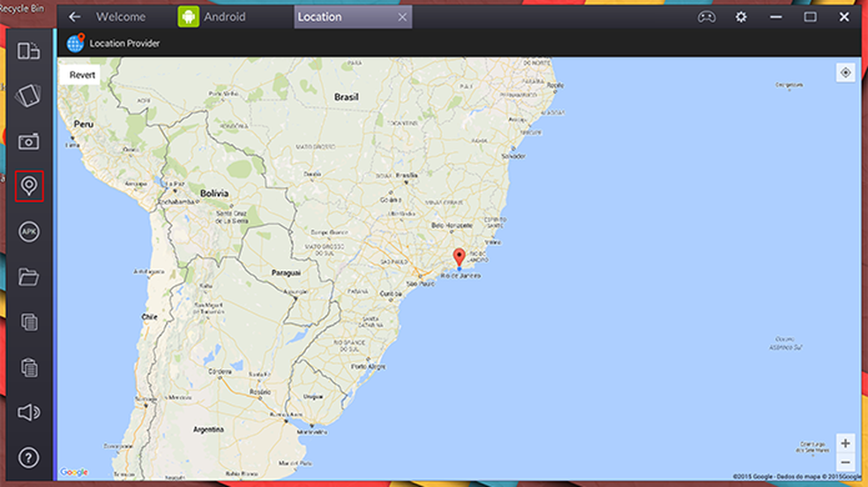868x487 pixels.
Task: Click the Android robot icon
Action: 188,17
